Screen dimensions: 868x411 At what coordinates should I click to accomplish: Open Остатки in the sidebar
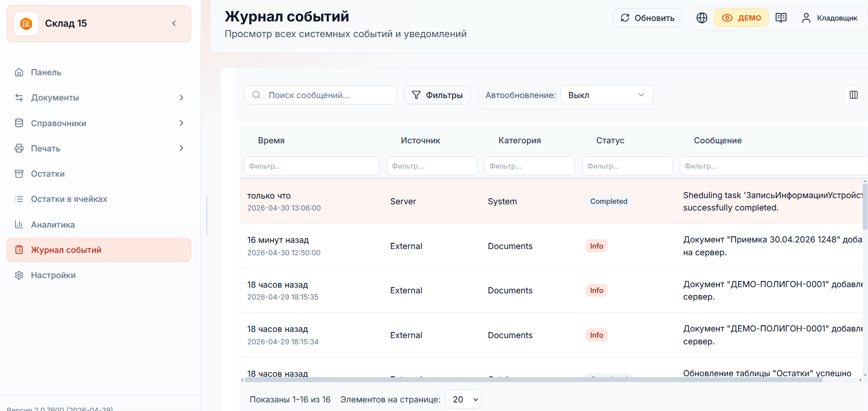[99, 174]
